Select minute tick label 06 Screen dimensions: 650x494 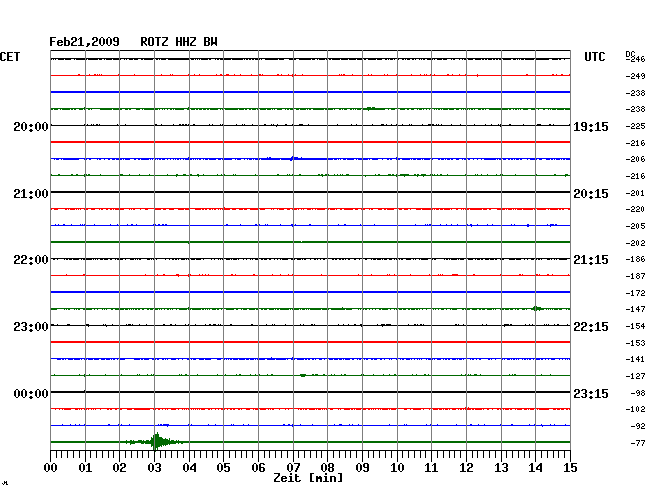(258, 468)
